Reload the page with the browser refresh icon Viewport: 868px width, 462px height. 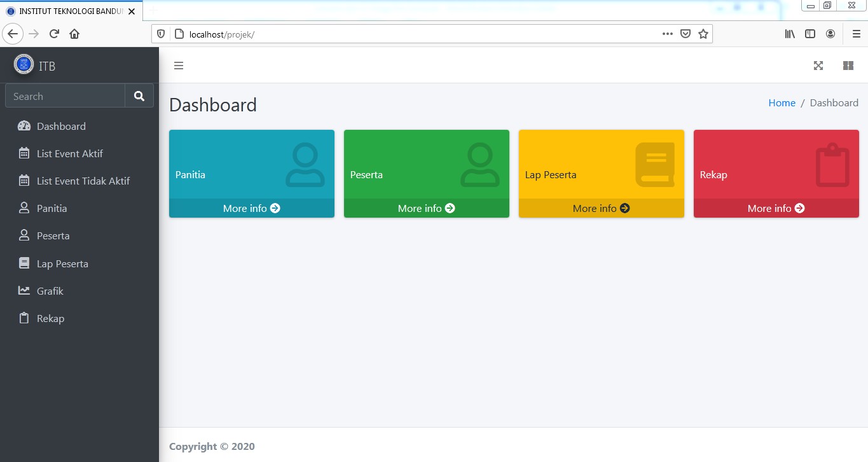[x=54, y=34]
